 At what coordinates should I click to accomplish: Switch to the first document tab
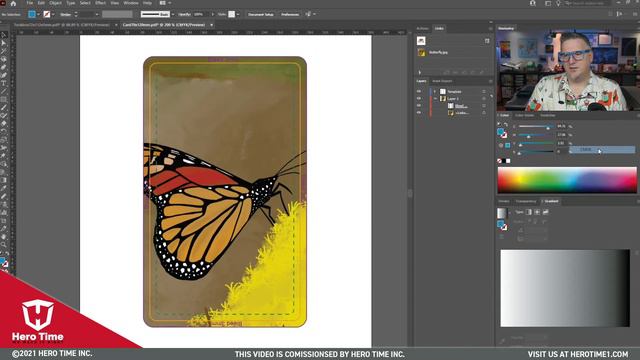tap(62, 25)
